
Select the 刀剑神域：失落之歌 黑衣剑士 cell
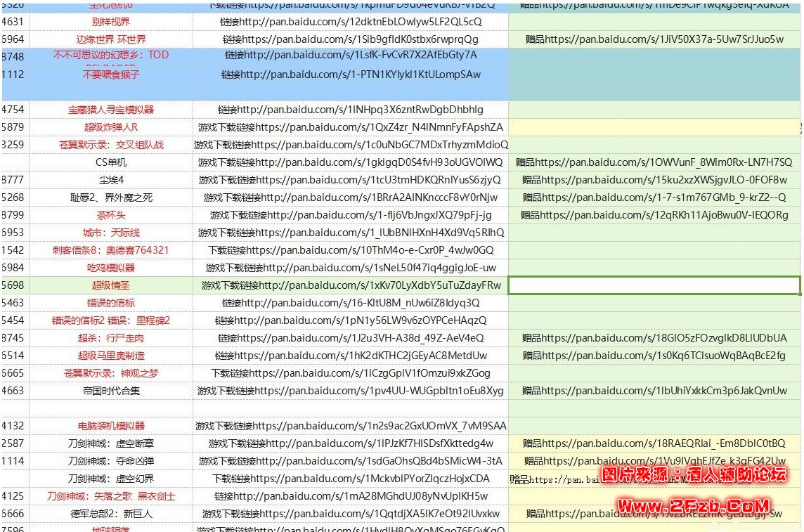tap(111, 497)
